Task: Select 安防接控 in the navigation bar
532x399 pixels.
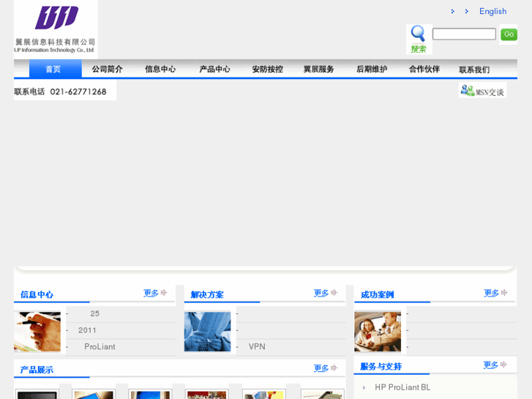Action: pyautogui.click(x=267, y=70)
